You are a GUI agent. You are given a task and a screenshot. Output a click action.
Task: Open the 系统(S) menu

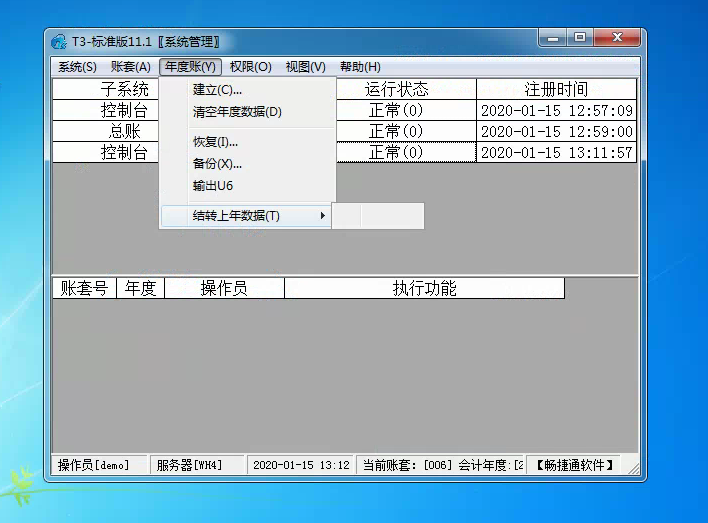click(77, 67)
